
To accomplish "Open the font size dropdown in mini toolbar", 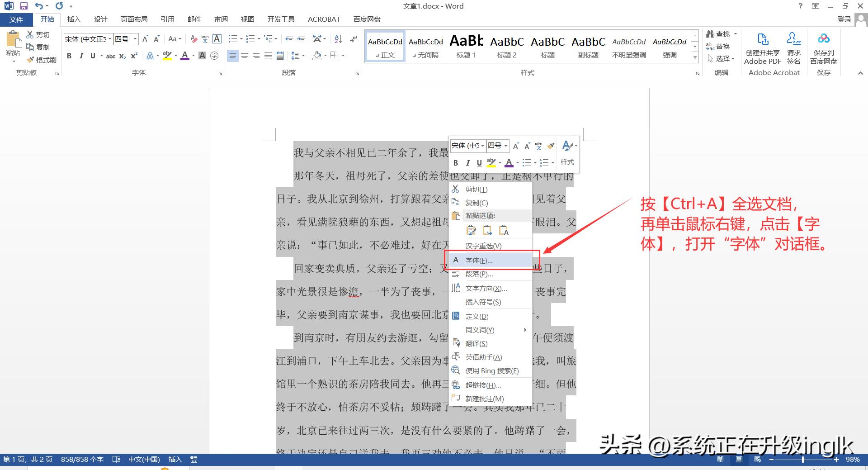I will point(505,146).
